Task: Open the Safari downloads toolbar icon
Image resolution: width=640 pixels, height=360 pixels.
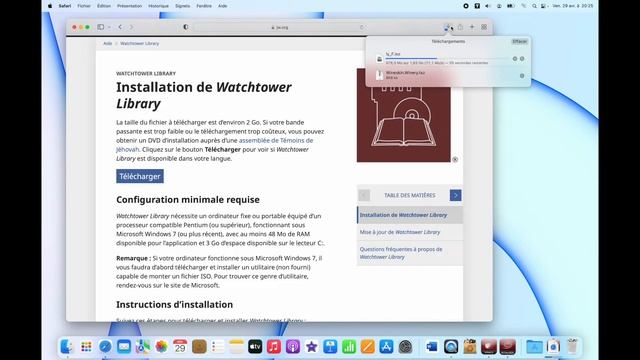Action: [447, 27]
